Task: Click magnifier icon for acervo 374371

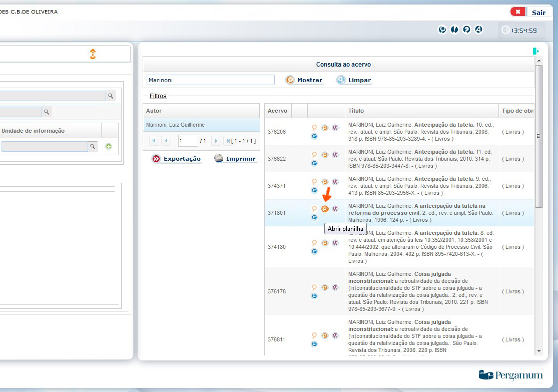Action: pyautogui.click(x=314, y=182)
